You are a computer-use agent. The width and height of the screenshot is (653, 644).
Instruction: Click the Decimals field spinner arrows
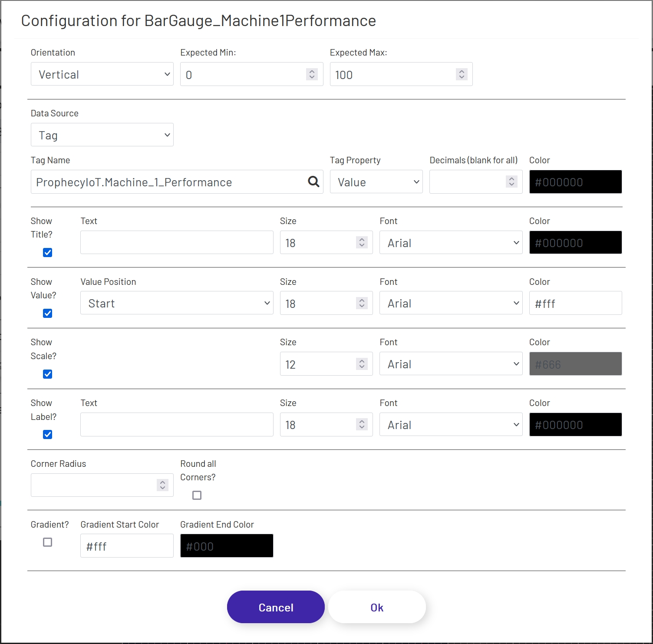[511, 182]
